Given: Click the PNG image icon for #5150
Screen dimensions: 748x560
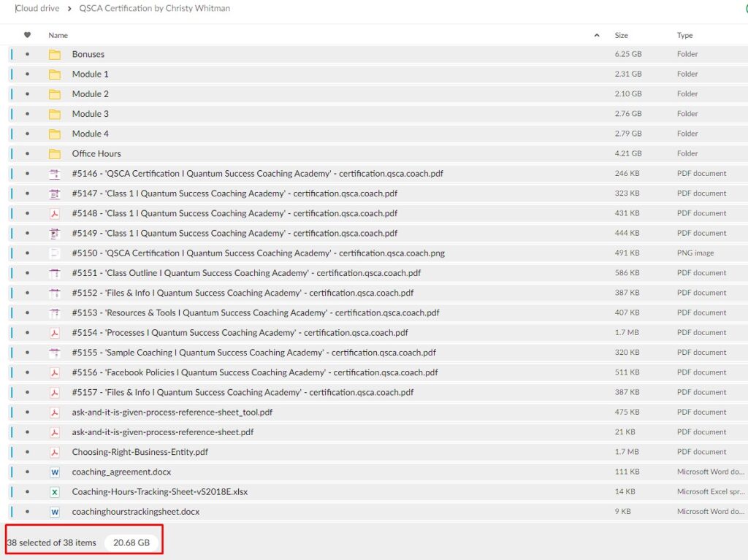Looking at the screenshot, I should 55,253.
